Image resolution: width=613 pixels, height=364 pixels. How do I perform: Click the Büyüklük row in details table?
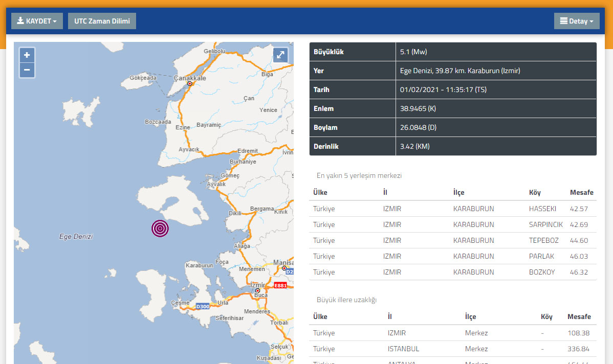point(329,52)
